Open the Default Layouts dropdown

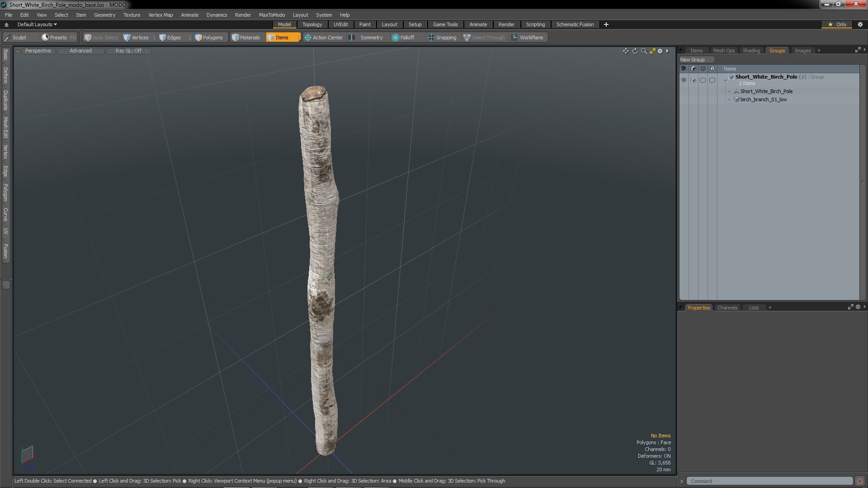[37, 24]
